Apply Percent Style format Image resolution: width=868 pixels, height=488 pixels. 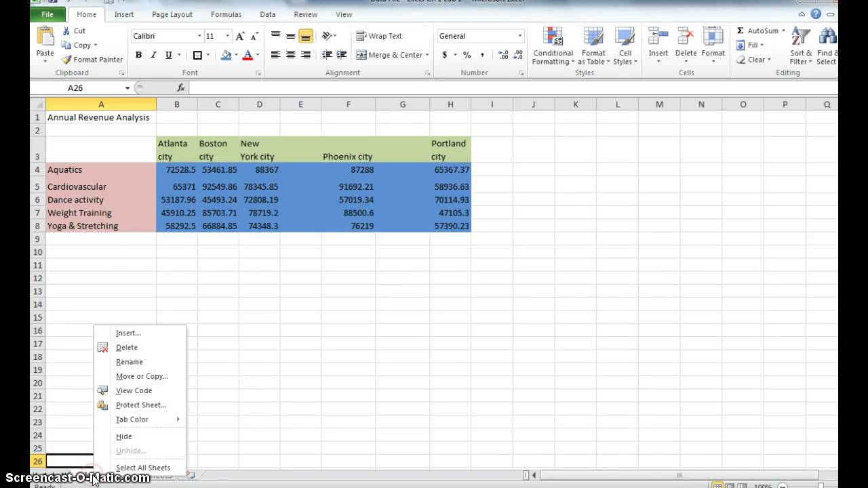467,55
